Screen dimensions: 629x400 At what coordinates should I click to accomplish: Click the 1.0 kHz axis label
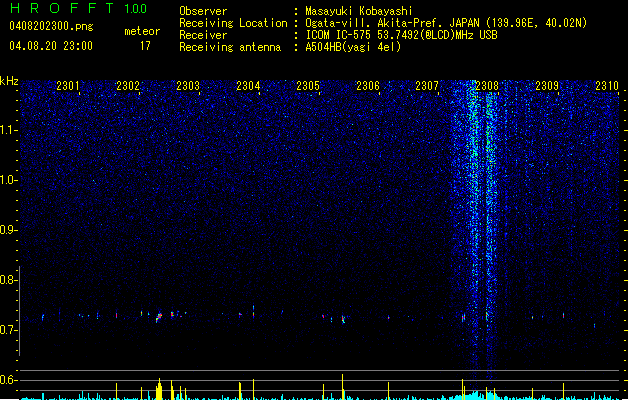[x=9, y=180]
